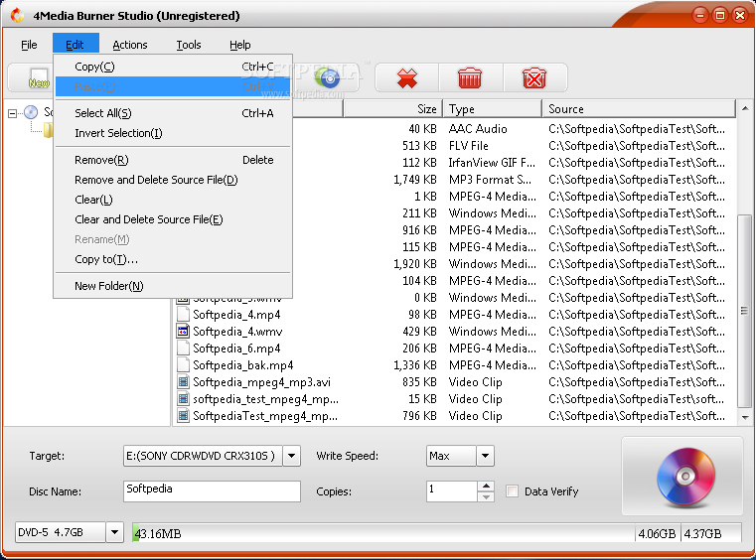This screenshot has width=756, height=560.
Task: Enable the Data Verify checkbox
Action: point(512,491)
